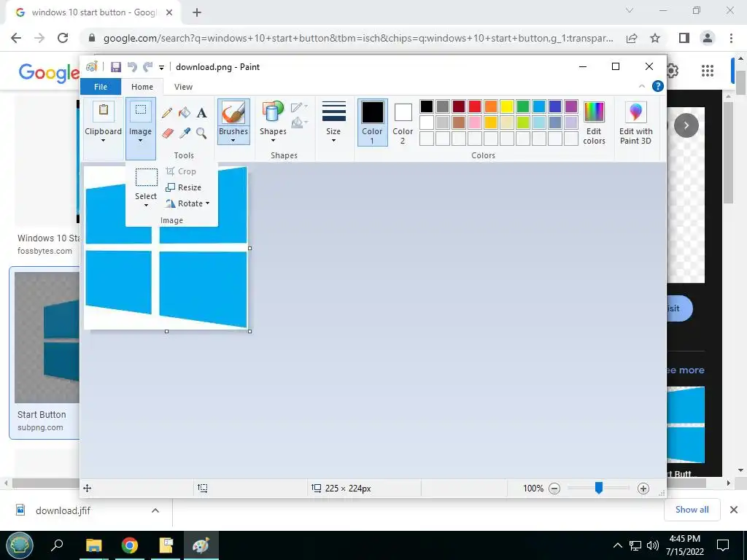Open the Start button on taskbar

pyautogui.click(x=20, y=545)
